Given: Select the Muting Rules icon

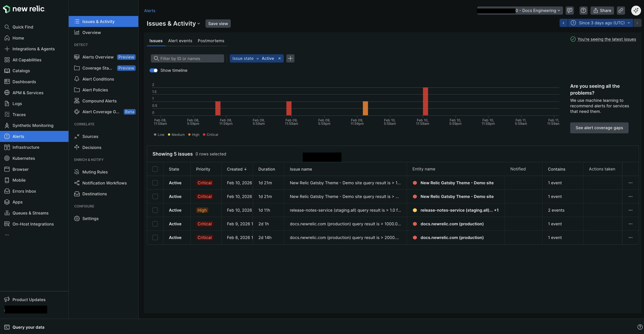Looking at the screenshot, I should tap(77, 172).
